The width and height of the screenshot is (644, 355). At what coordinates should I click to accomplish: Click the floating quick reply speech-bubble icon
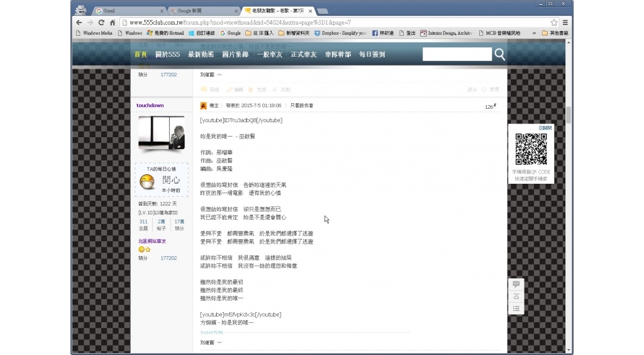pyautogui.click(x=516, y=285)
